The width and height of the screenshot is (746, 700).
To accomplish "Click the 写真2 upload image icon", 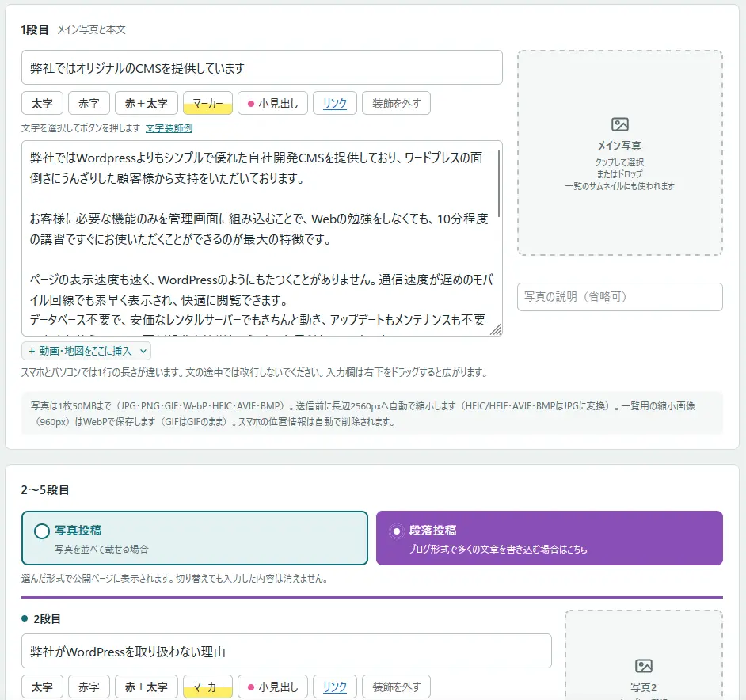I will (x=643, y=665).
